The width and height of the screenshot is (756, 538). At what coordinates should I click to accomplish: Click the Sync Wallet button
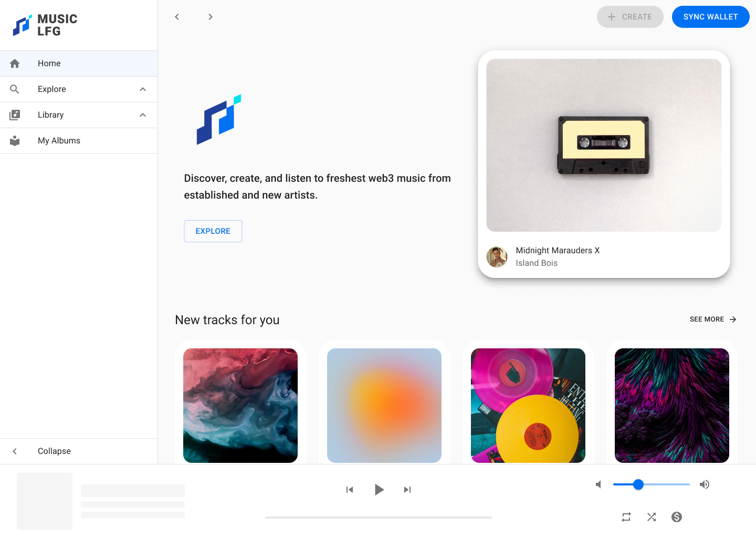coord(711,17)
